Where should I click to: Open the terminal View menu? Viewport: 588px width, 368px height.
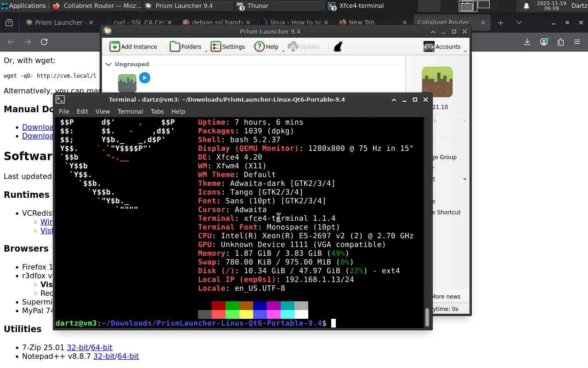pos(102,111)
